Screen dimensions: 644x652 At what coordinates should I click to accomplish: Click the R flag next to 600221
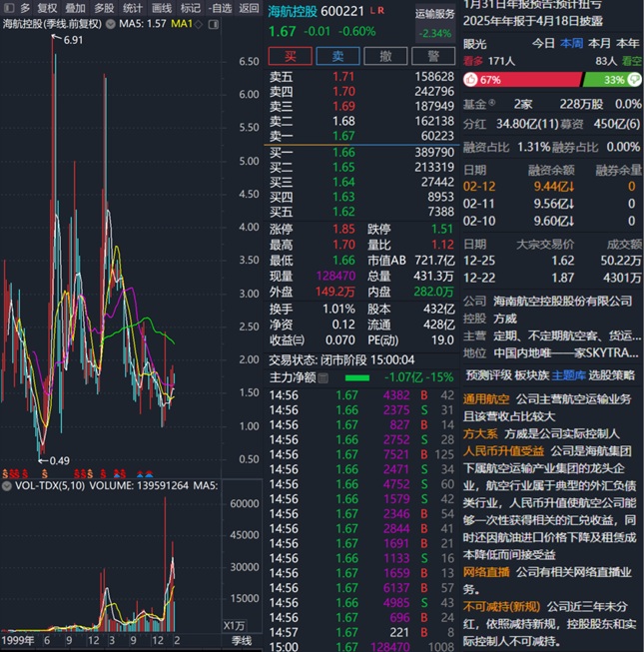pyautogui.click(x=380, y=11)
